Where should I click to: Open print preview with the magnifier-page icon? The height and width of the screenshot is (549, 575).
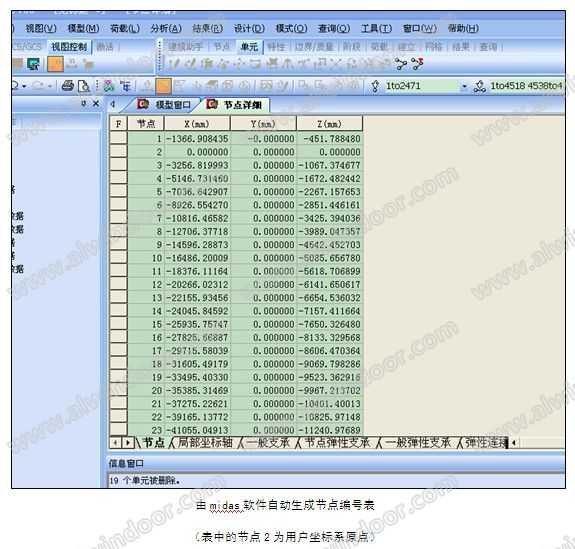pos(84,86)
